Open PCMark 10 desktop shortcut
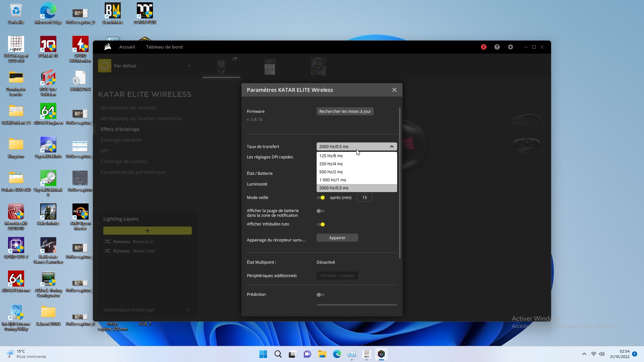This screenshot has height=362, width=644. 48,48
